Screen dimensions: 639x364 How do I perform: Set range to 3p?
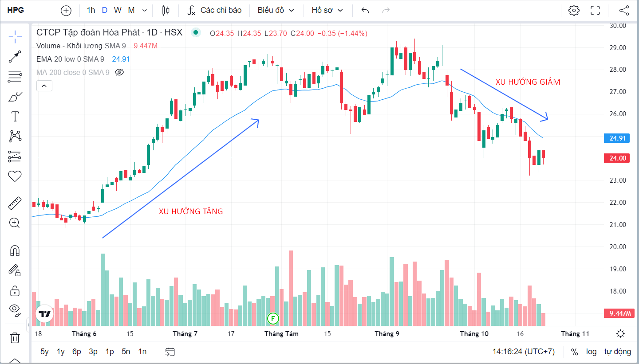tap(93, 352)
